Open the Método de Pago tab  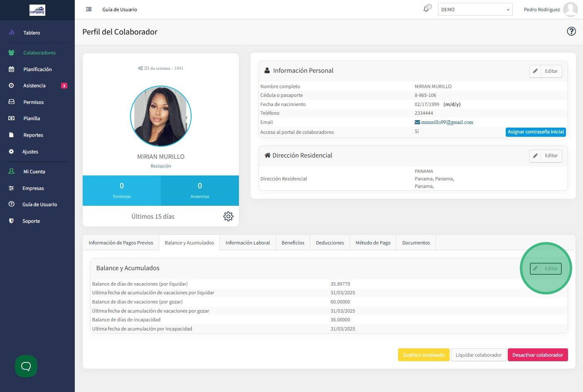[x=373, y=243]
